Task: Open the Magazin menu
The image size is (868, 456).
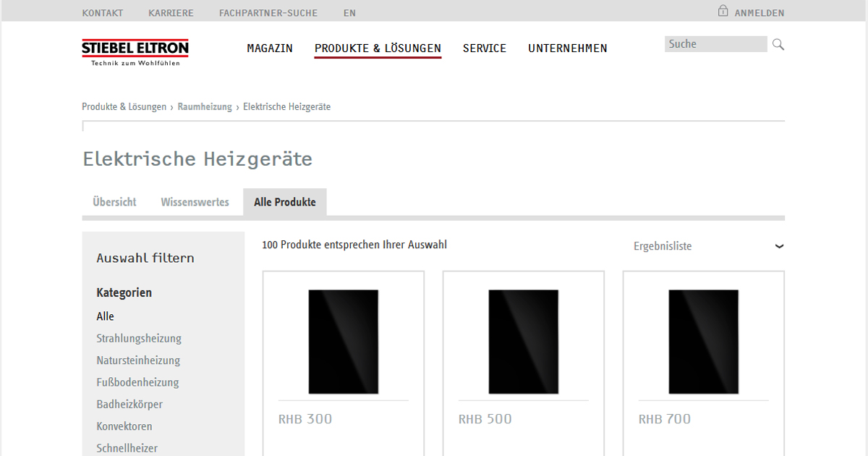Action: 270,48
